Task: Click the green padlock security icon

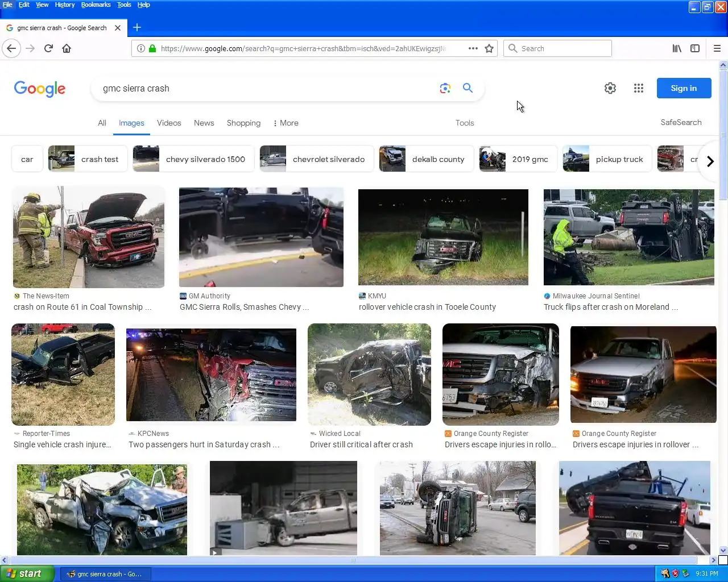Action: tap(152, 48)
